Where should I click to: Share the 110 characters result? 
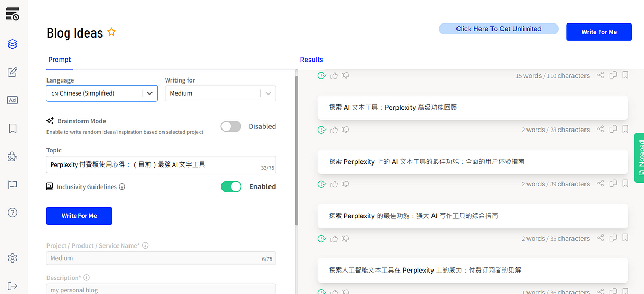(601, 75)
